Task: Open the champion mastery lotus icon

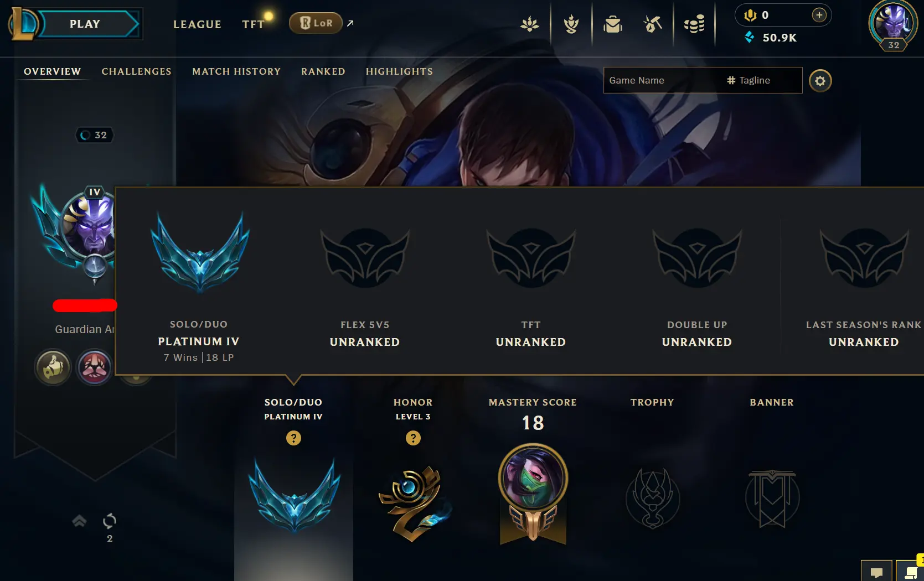Action: [530, 24]
